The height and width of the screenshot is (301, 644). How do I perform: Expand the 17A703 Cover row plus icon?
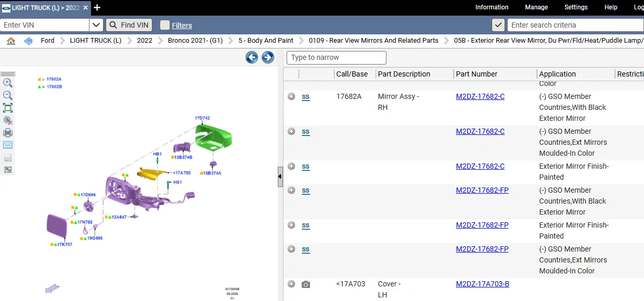pos(291,284)
